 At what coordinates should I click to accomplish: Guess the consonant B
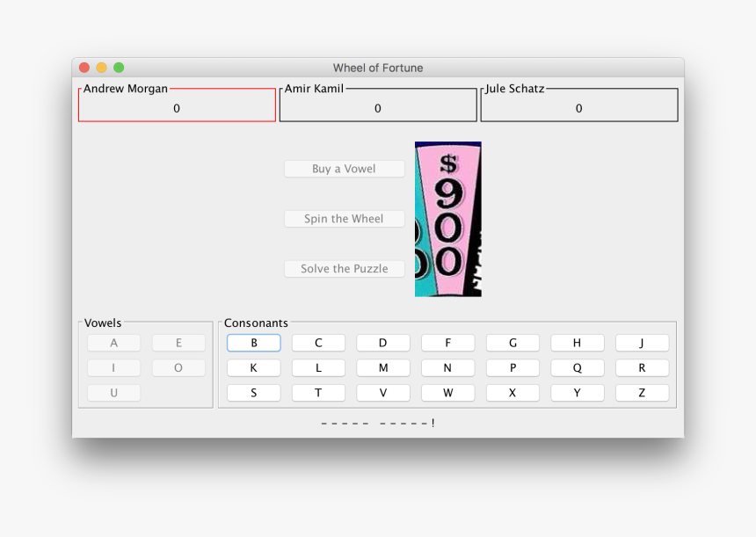(x=253, y=343)
